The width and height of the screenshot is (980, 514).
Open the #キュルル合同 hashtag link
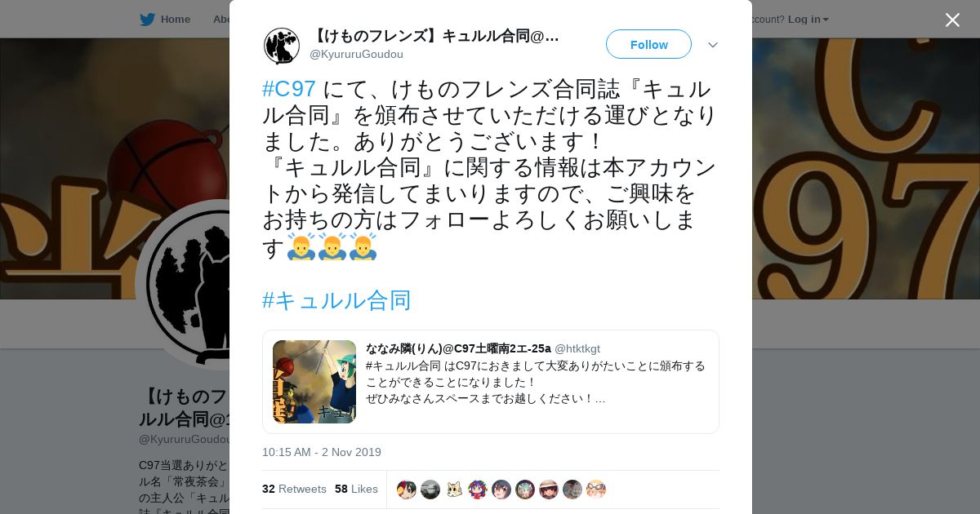click(336, 300)
